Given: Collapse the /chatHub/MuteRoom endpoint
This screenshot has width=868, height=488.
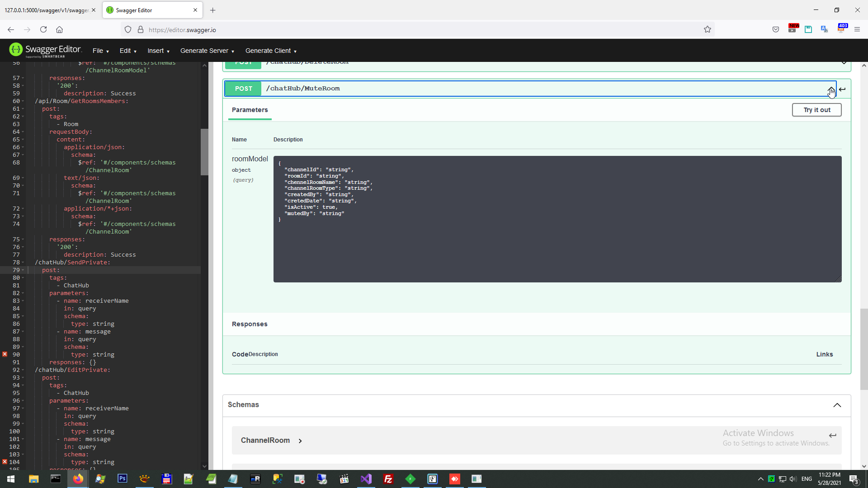Looking at the screenshot, I should (831, 89).
